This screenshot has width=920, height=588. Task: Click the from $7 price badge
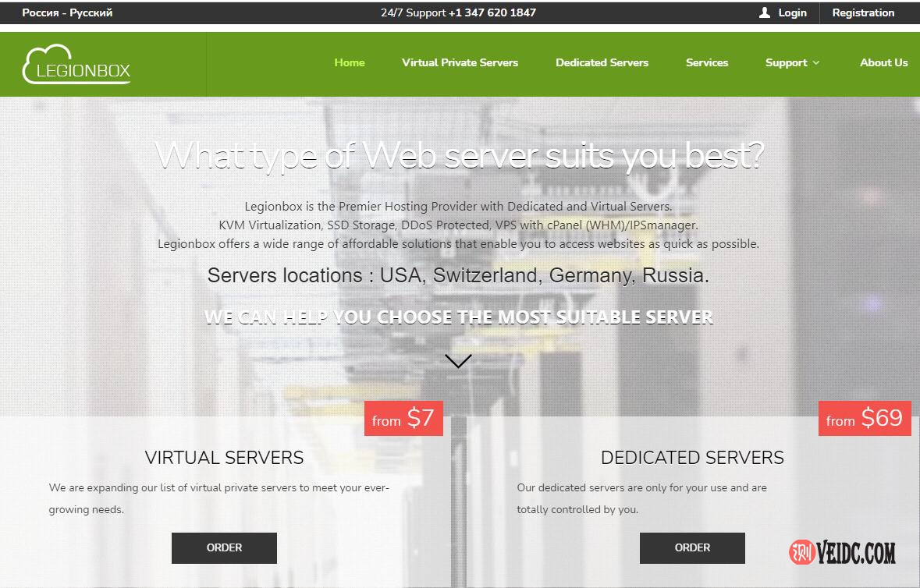pos(403,419)
